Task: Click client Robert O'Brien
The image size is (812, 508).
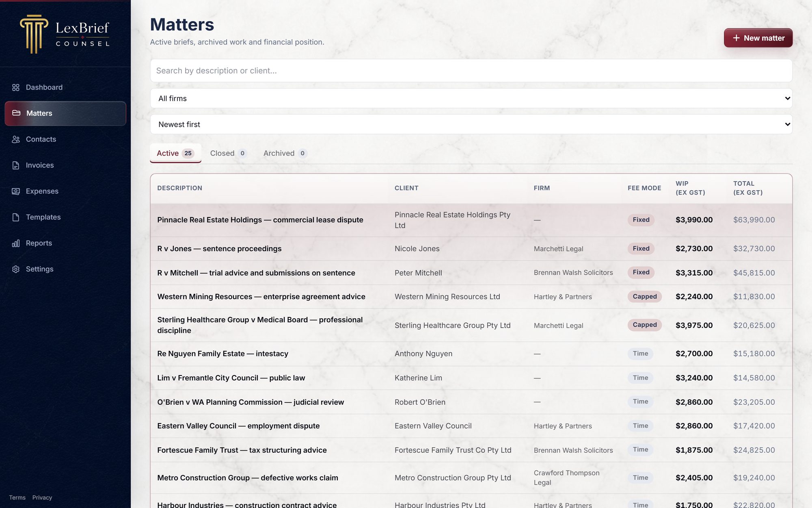Action: click(420, 402)
